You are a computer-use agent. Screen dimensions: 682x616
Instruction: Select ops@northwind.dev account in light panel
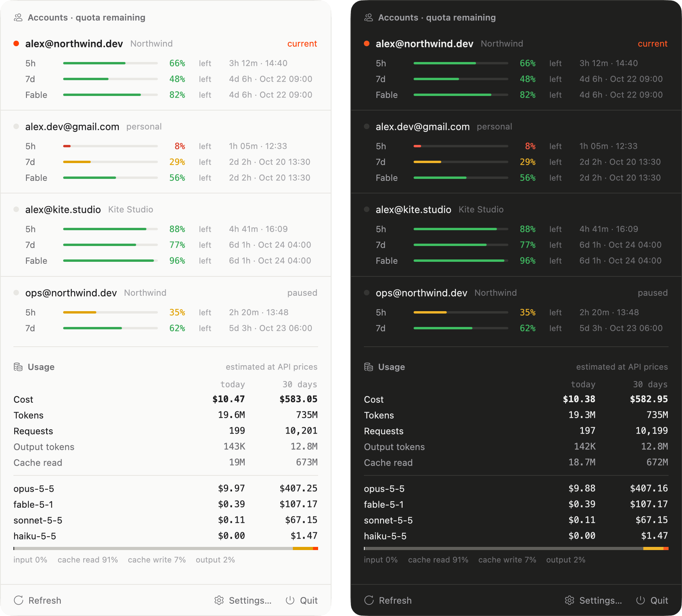coord(71,293)
